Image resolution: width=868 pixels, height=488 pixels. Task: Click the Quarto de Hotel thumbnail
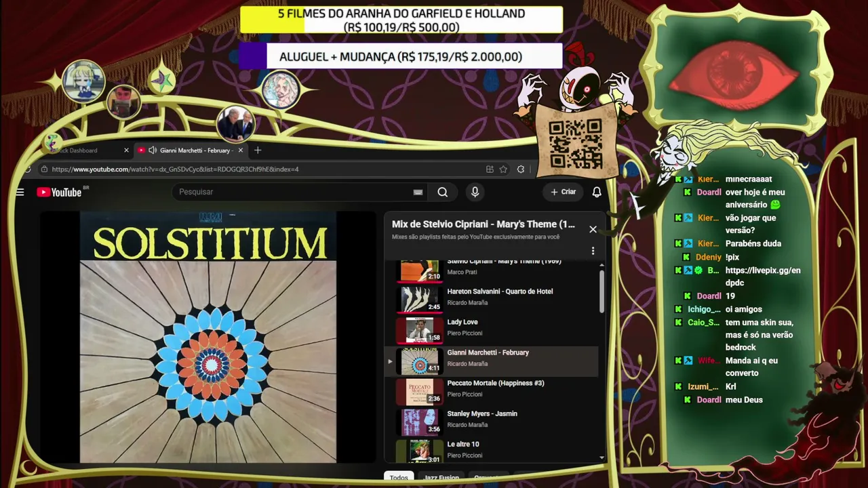pyautogui.click(x=420, y=300)
